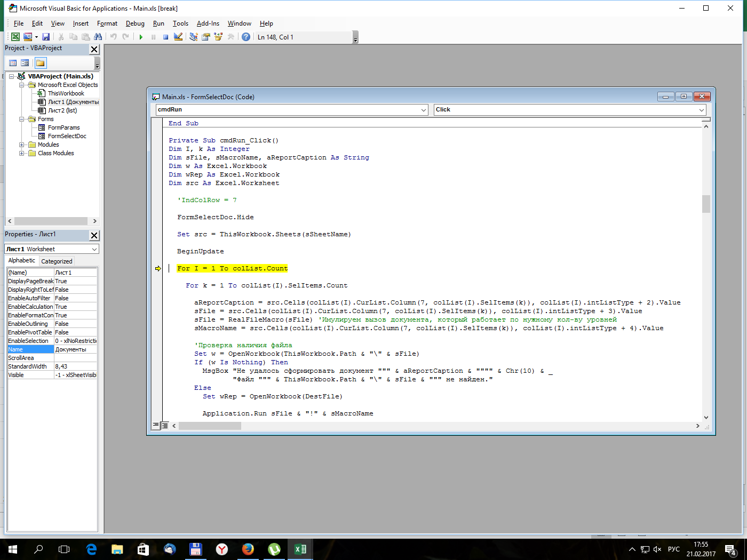Open Windows Start menu
The height and width of the screenshot is (560, 747).
[x=13, y=549]
